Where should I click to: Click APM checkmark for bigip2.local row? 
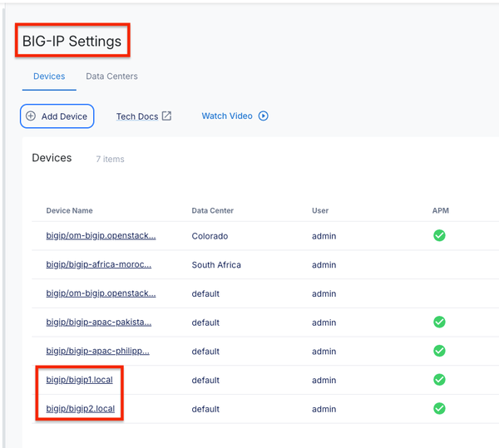click(x=439, y=408)
